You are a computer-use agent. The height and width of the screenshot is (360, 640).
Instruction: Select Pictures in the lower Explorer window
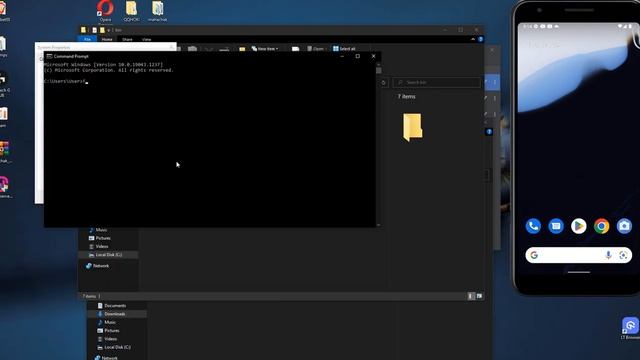(108, 331)
